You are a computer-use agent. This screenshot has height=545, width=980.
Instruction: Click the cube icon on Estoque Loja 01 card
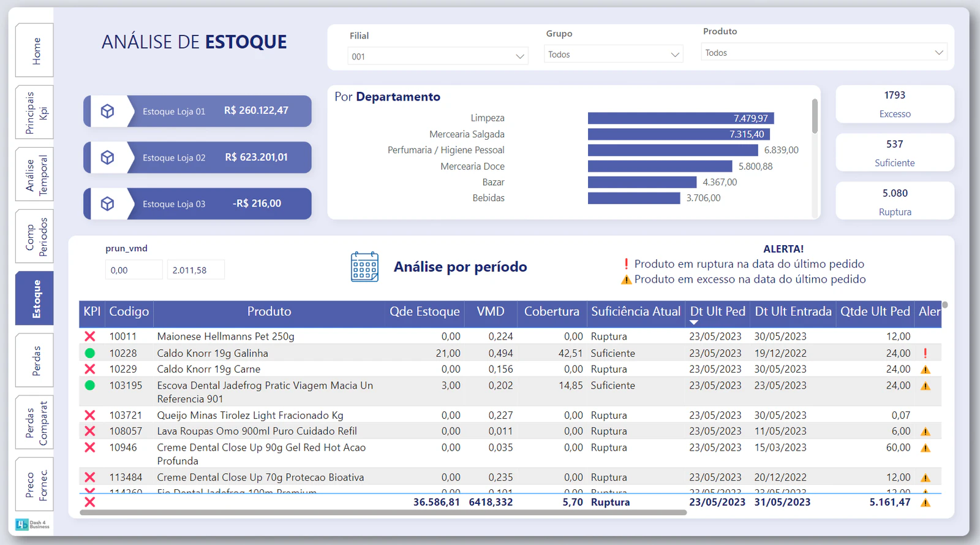[107, 111]
